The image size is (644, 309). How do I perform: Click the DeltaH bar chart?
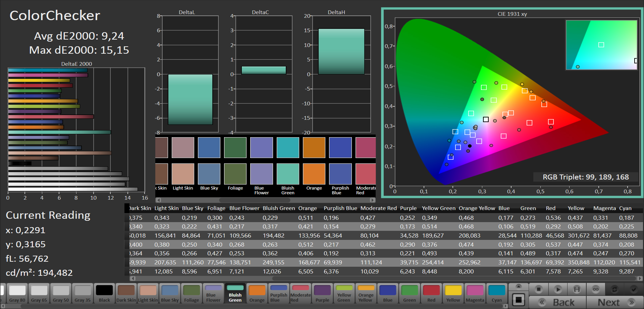341,74
